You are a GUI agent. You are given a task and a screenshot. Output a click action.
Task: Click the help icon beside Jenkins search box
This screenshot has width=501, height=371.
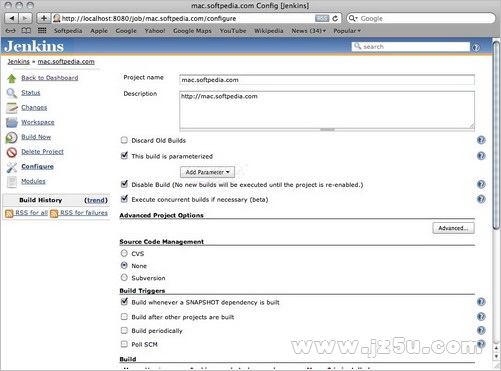click(476, 48)
